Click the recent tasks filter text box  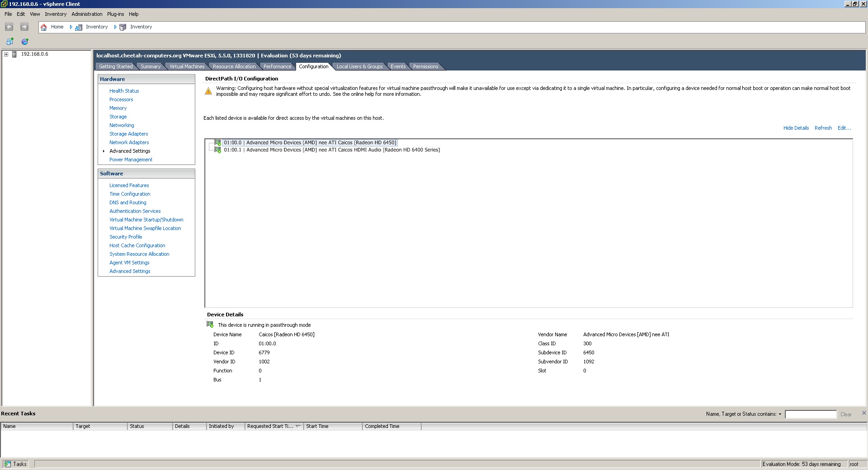811,414
